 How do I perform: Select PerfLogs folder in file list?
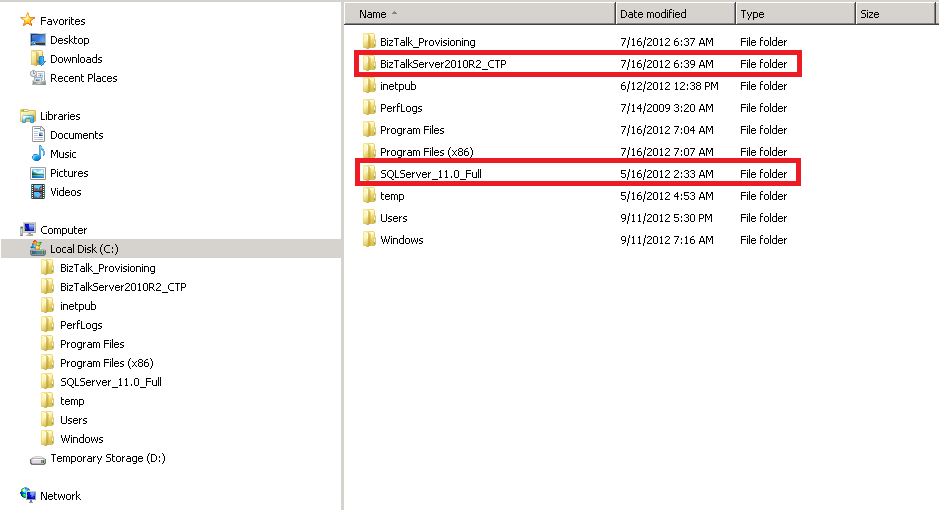coord(401,108)
